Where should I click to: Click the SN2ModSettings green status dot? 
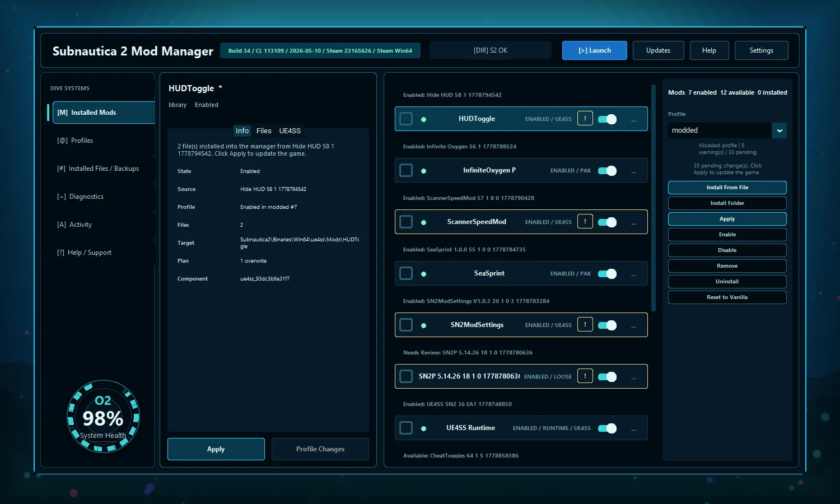(x=423, y=325)
